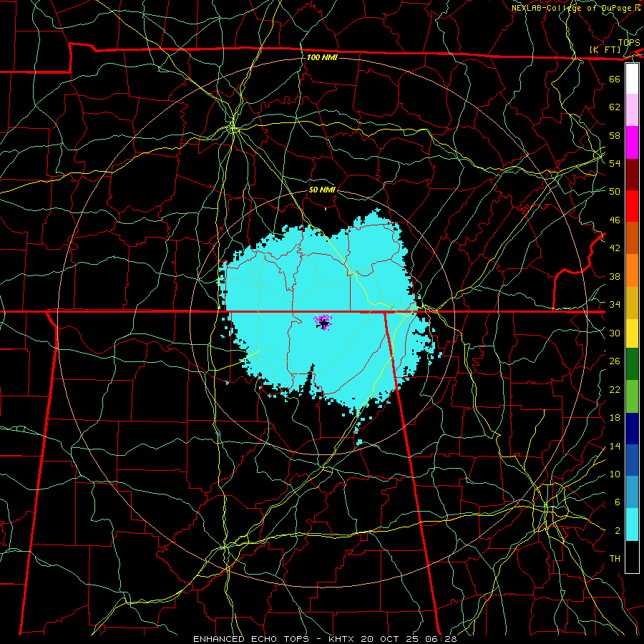Click the magenta echo core at radar center
644x644 pixels.
coord(323,322)
